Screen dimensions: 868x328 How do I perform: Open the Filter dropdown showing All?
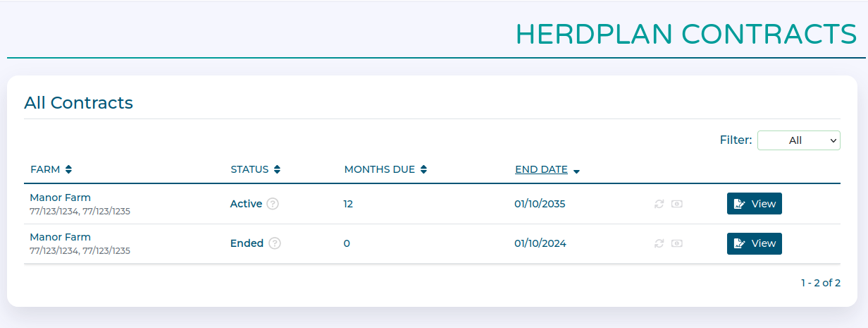click(798, 140)
